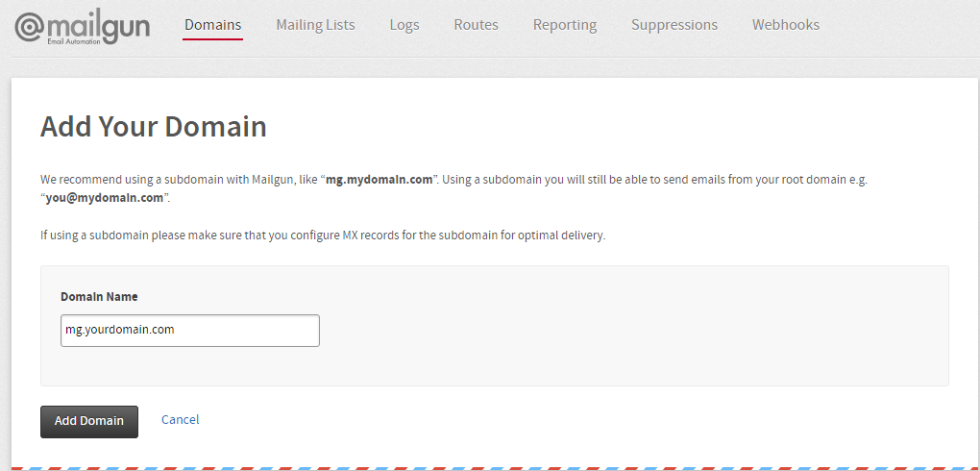The image size is (980, 471).
Task: Navigate to the Webhooks tab
Action: click(x=785, y=25)
